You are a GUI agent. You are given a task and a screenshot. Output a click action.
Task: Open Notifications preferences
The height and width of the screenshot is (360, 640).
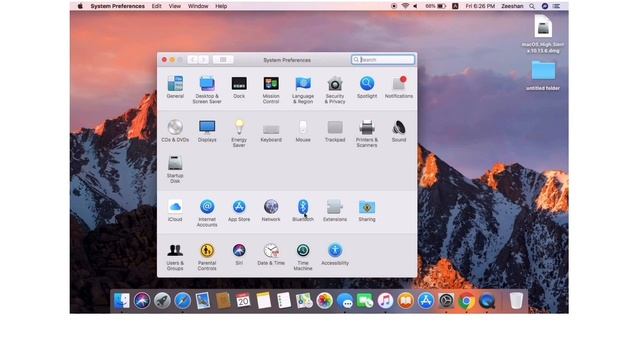tap(399, 87)
